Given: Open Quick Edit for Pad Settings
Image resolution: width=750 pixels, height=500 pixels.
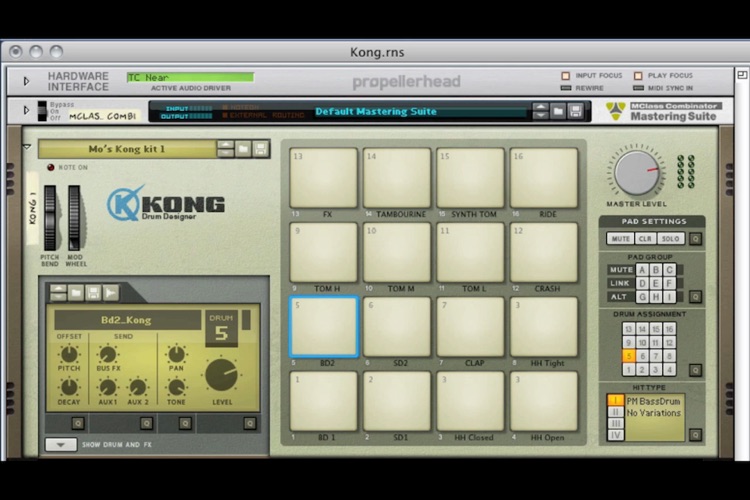Looking at the screenshot, I should click(695, 239).
